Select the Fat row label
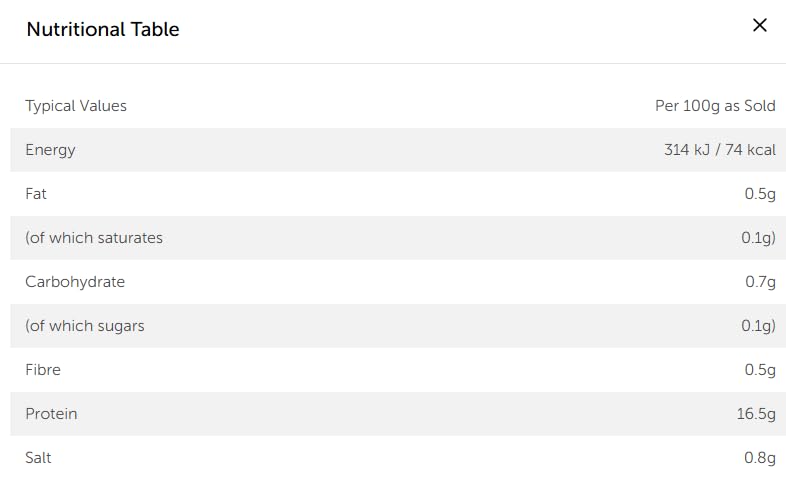 (x=36, y=194)
